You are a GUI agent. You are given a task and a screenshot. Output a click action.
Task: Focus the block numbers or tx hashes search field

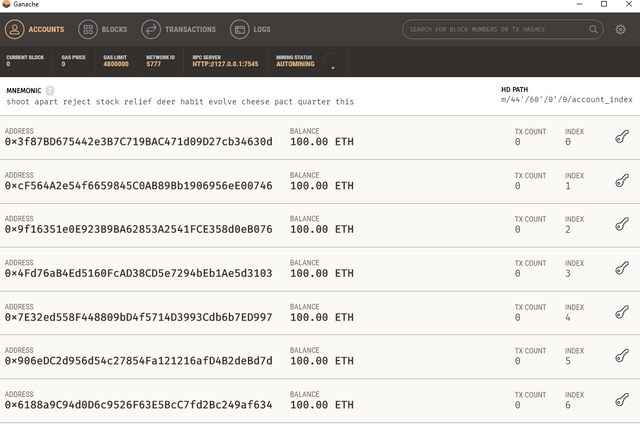503,29
